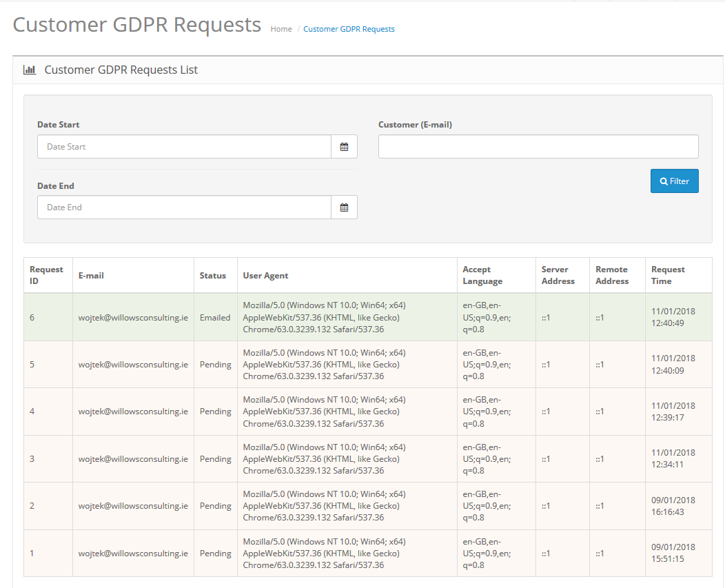
Task: Click request time 11/01/2018 12:40:09
Action: click(673, 365)
